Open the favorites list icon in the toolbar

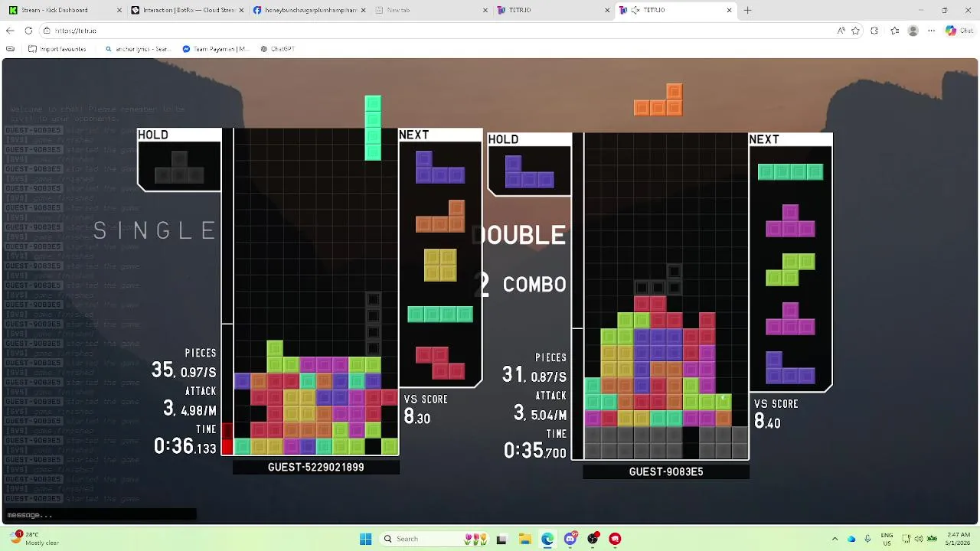click(894, 31)
